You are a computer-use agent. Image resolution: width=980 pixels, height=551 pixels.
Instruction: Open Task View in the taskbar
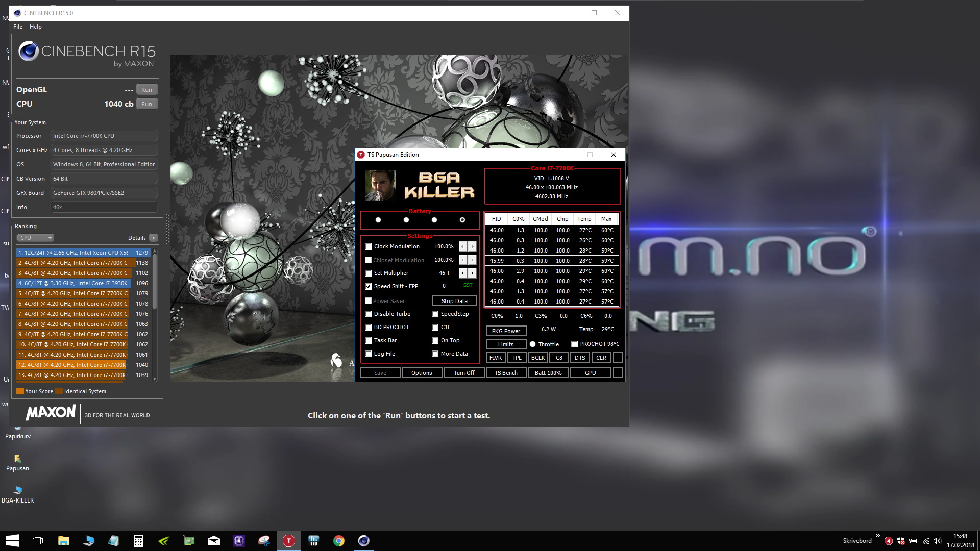click(37, 541)
